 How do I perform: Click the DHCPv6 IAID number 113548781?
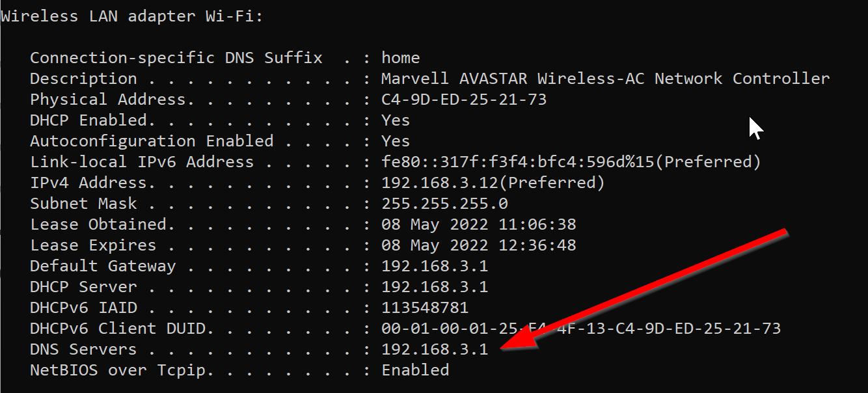pyautogui.click(x=425, y=308)
